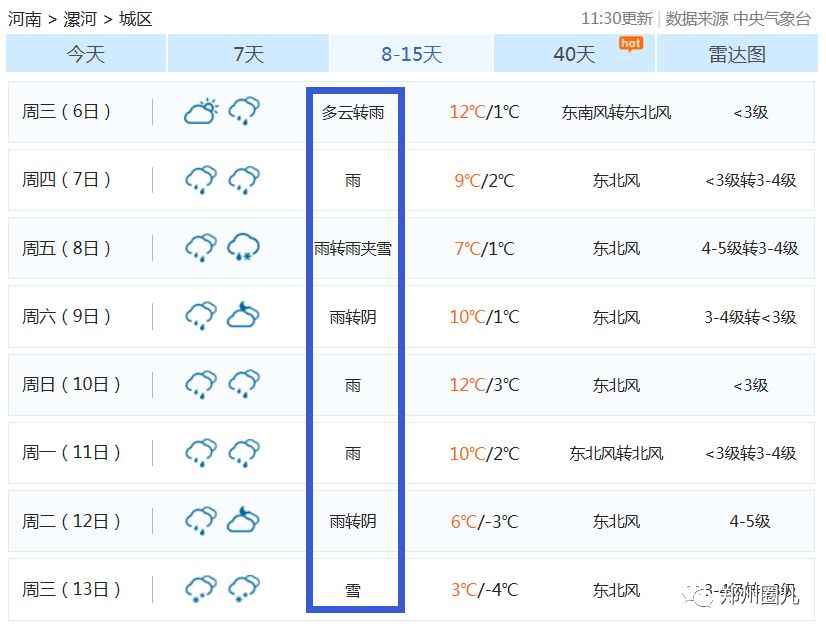Click the orange hot badge on 40天
This screenshot has width=826, height=631.
pyautogui.click(x=630, y=43)
